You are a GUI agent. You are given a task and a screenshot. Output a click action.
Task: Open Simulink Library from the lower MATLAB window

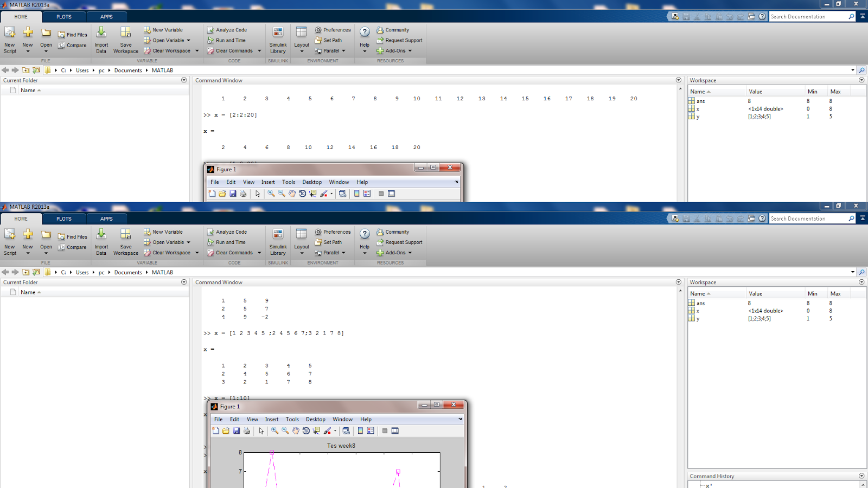click(x=278, y=242)
